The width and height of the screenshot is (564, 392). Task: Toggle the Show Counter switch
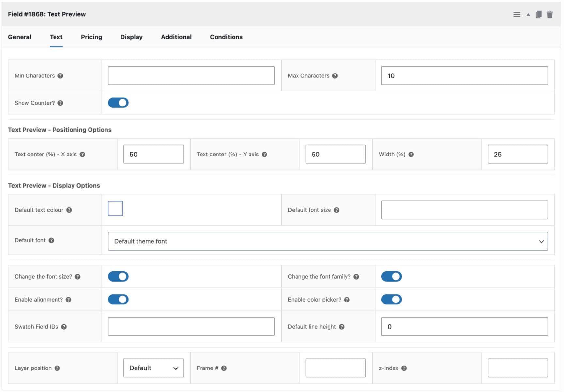point(118,103)
